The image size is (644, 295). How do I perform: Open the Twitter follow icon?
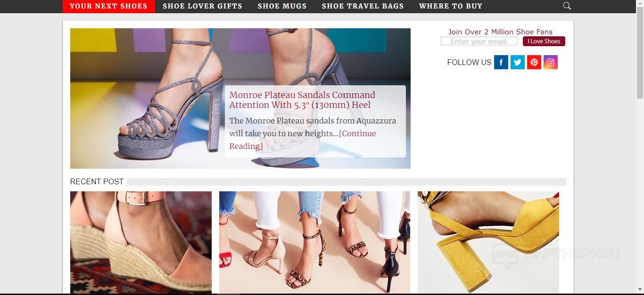518,62
